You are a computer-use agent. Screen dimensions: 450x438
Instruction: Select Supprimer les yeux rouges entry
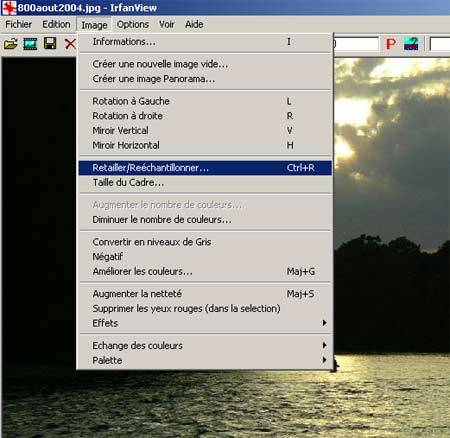[205, 308]
